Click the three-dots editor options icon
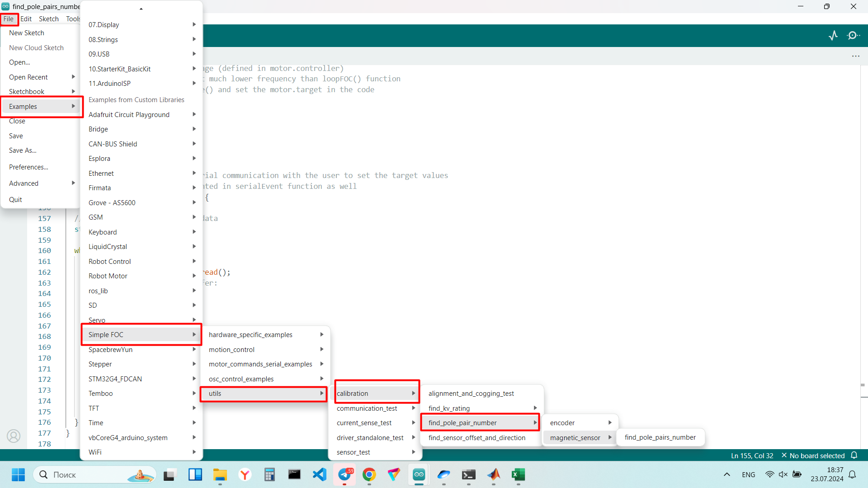Screen dimensions: 868x488 [x=855, y=56]
